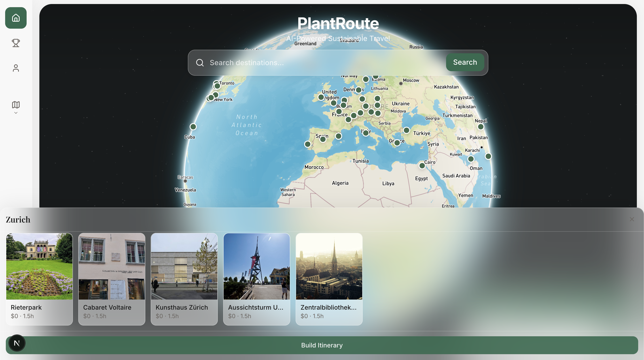
Task: Click the magnifier icon in search bar
Action: (200, 63)
